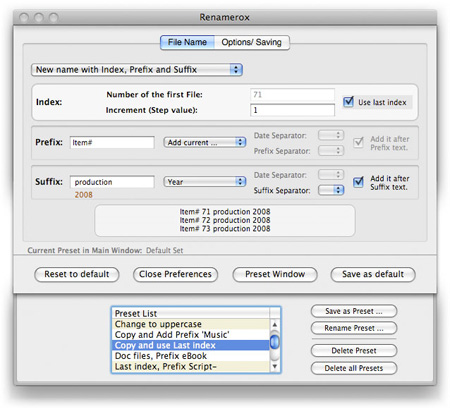The width and height of the screenshot is (450, 409).
Task: Open the Suffix Separator dropdown
Action: point(331,190)
